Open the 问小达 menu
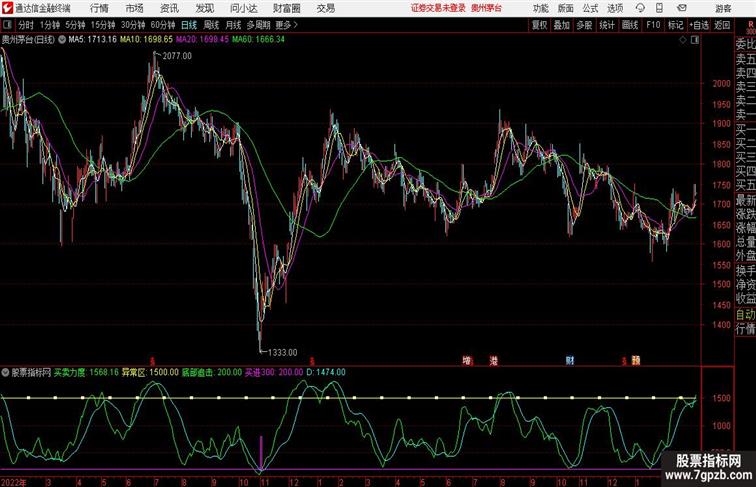The image size is (756, 487). (x=243, y=8)
